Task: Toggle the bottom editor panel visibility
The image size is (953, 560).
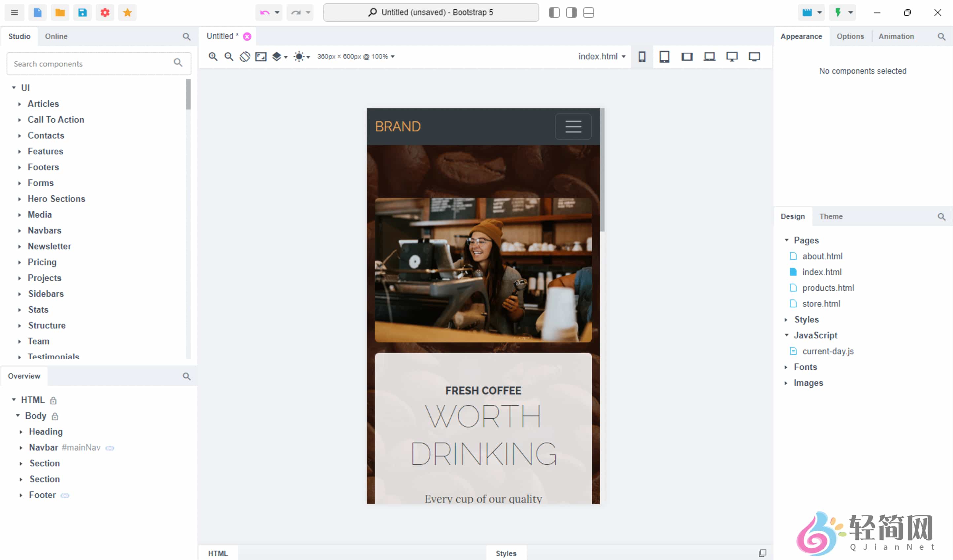Action: click(588, 13)
